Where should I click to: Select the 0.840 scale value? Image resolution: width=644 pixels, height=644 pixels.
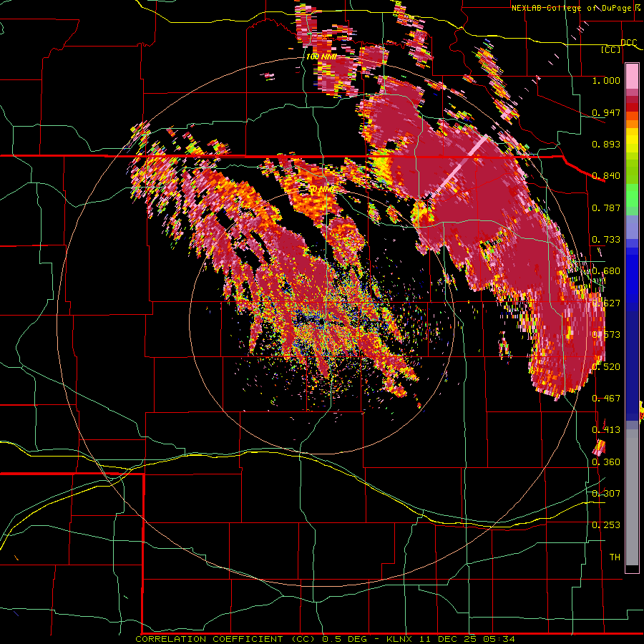point(606,176)
